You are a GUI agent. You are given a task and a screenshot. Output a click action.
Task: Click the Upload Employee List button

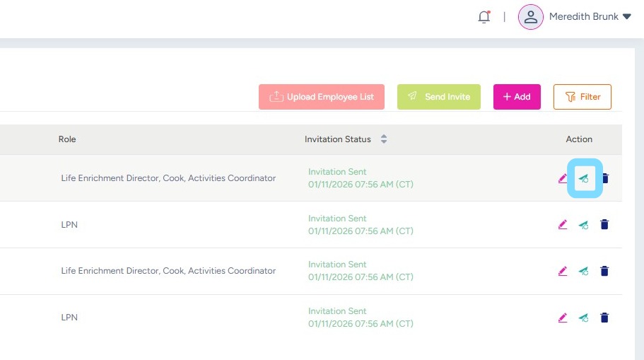pyautogui.click(x=322, y=97)
